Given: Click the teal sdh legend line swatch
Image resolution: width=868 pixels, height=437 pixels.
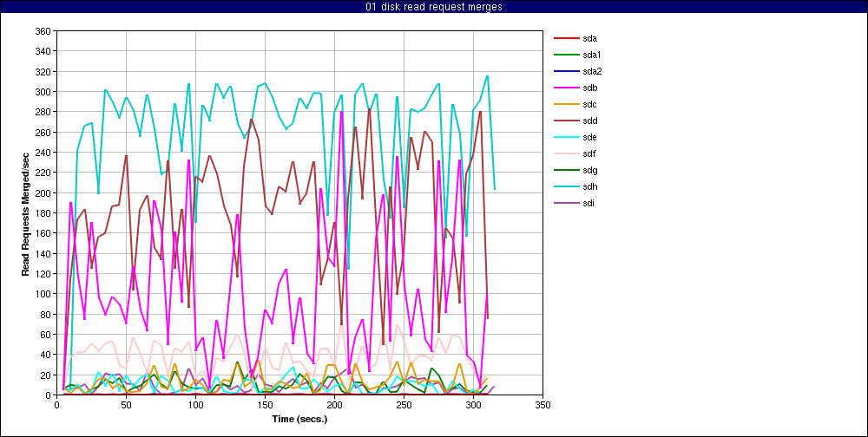Looking at the screenshot, I should [565, 186].
